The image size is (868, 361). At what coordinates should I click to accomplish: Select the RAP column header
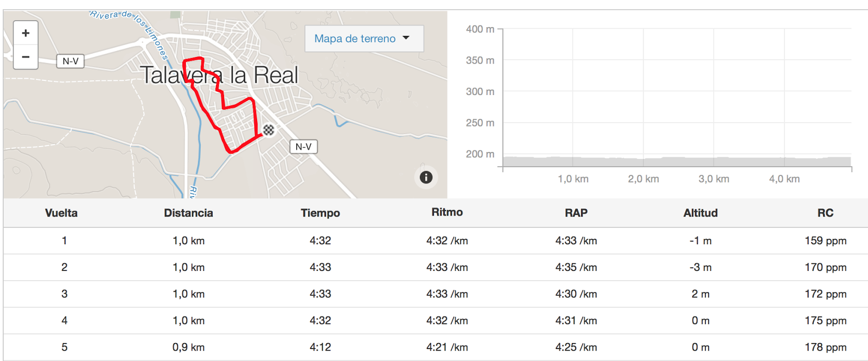click(576, 213)
